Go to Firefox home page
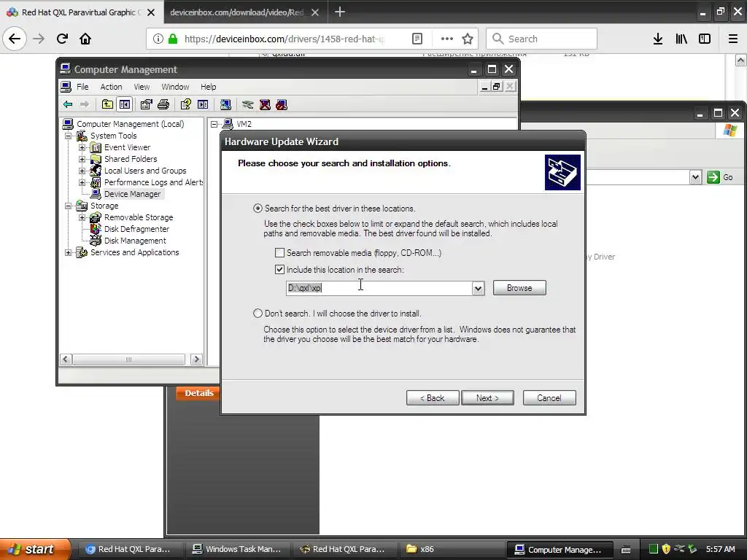Screen dimensions: 747x560 coord(85,39)
